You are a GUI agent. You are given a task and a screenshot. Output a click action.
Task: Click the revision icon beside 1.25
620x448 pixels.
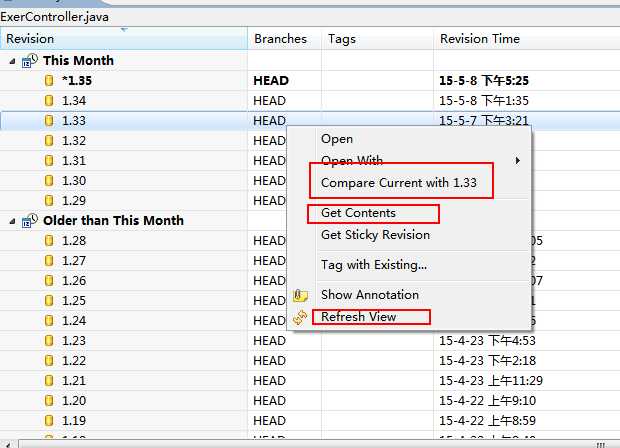coord(49,301)
